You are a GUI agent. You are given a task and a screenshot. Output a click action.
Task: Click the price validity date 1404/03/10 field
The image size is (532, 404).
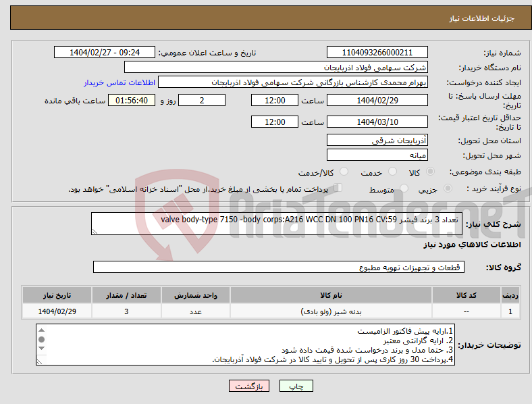[377, 122]
